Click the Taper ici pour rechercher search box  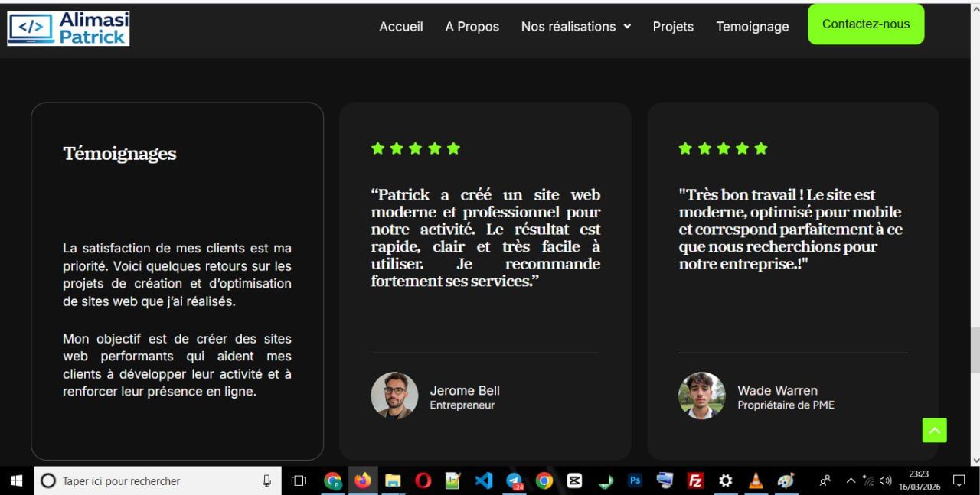click(157, 481)
